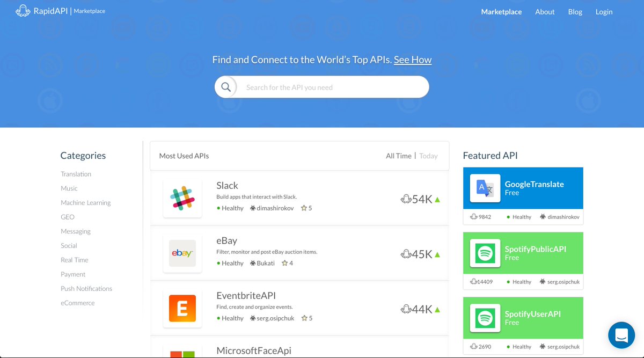Click the green up arrow beside 45K
644x358 pixels.
[x=437, y=254]
